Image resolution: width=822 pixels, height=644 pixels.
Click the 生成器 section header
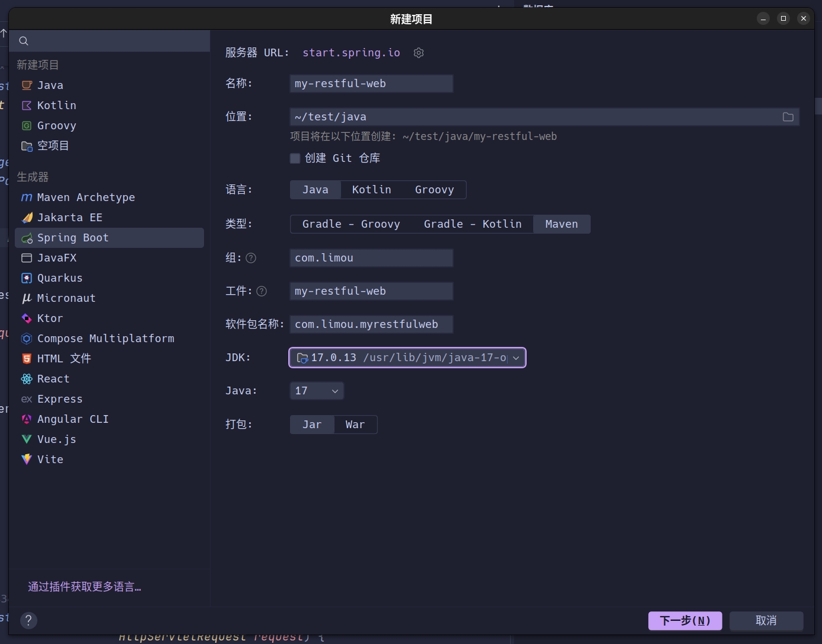click(x=33, y=177)
